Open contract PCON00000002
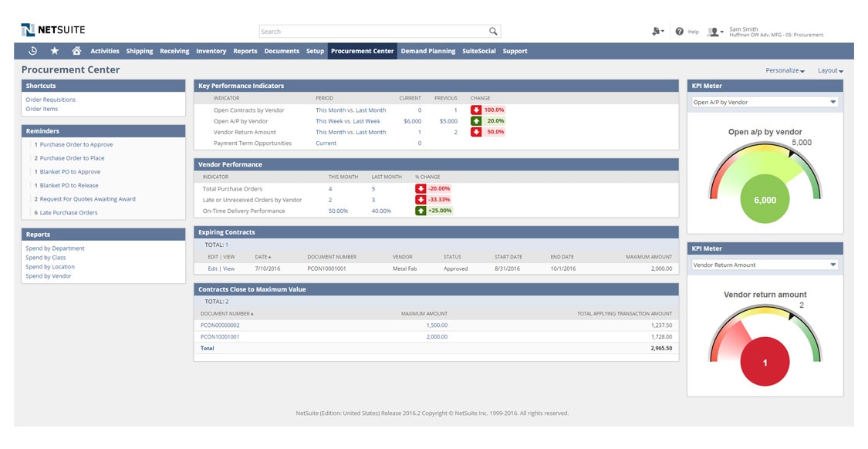The width and height of the screenshot is (868, 449). coord(220,326)
